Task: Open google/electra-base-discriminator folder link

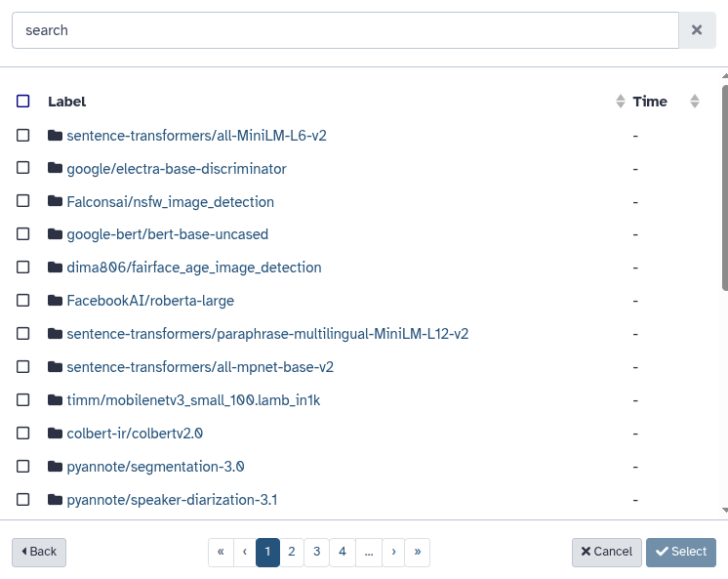Action: (177, 169)
